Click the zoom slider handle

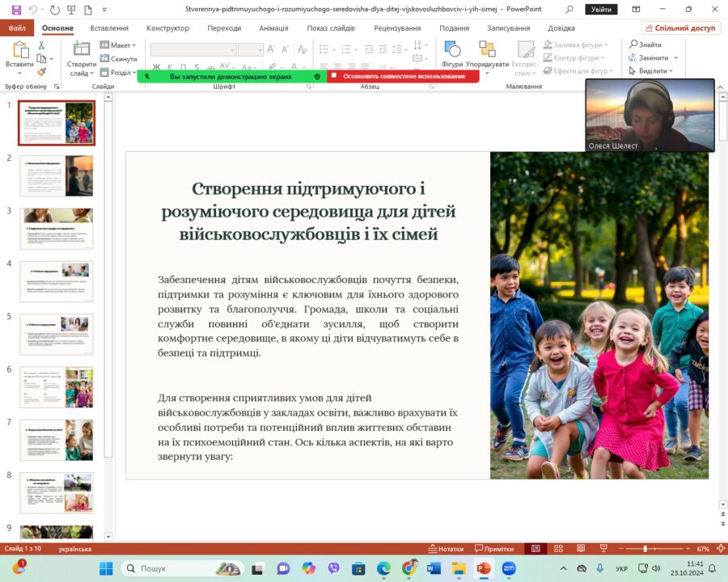pyautogui.click(x=645, y=549)
